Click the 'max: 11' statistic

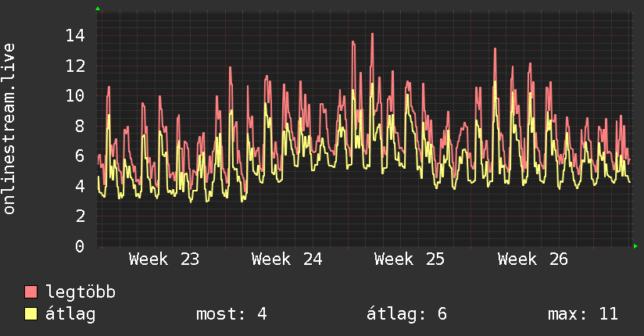583,314
